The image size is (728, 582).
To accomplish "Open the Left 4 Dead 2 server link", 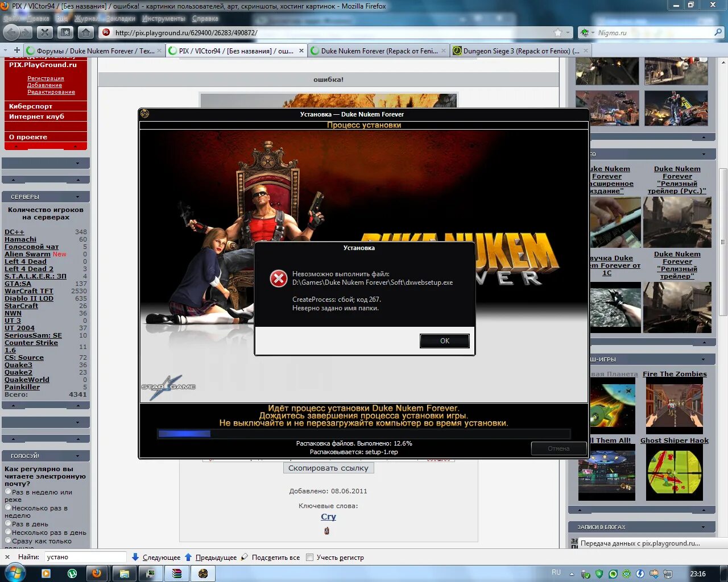I will coord(29,269).
